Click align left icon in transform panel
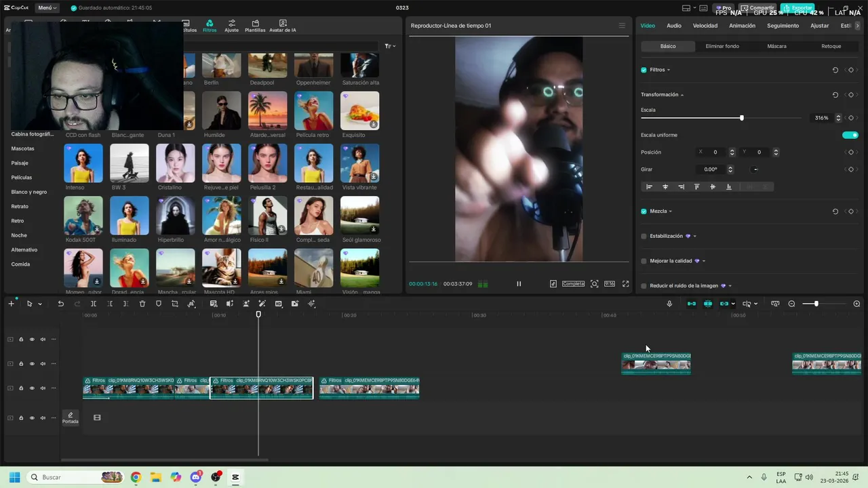The image size is (868, 488). [649, 186]
